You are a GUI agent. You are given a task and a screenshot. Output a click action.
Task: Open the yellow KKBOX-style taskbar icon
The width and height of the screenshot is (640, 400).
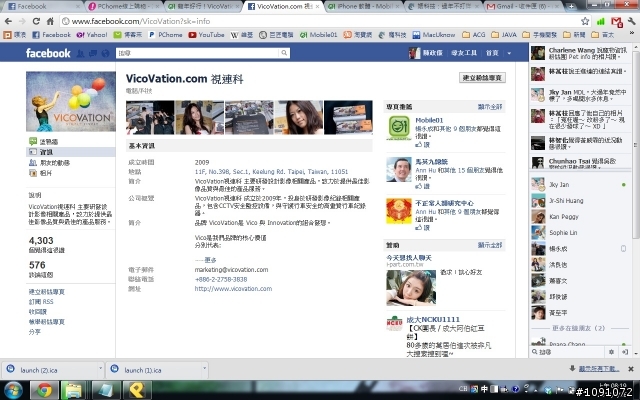(x=135, y=390)
